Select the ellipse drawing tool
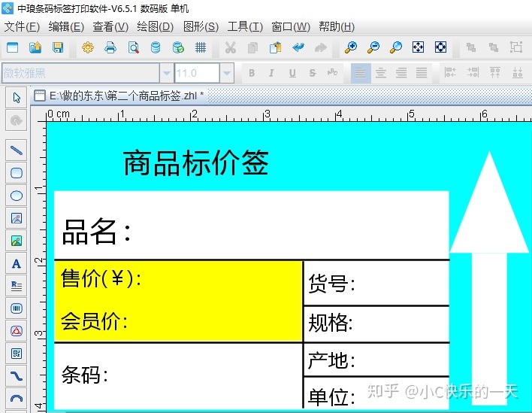532x413 pixels. (17, 196)
